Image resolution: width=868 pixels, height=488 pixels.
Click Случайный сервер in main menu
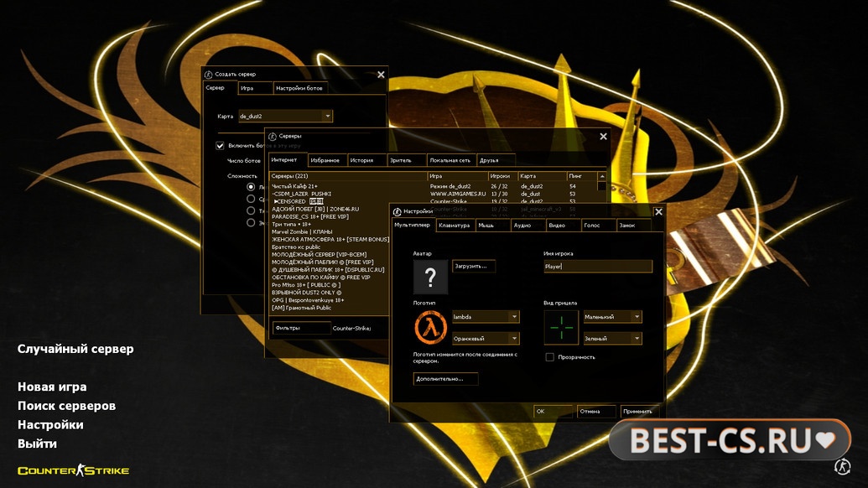point(75,349)
